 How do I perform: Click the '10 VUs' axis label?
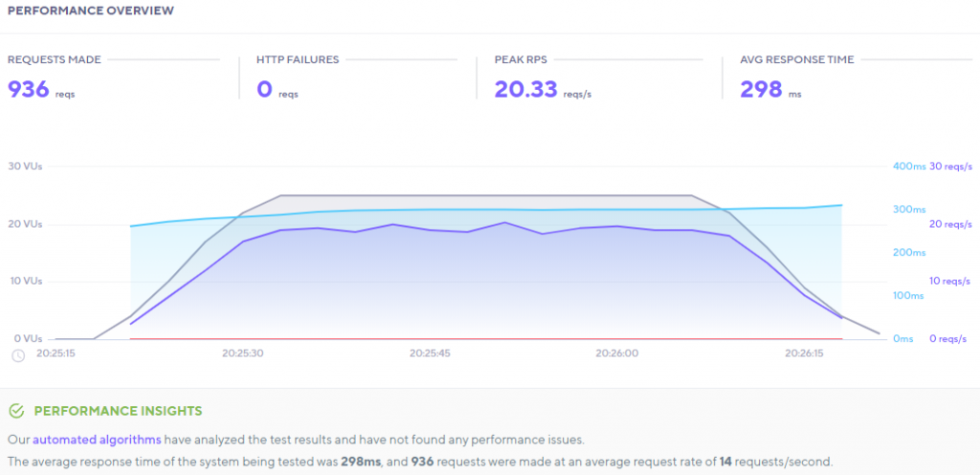click(x=25, y=282)
